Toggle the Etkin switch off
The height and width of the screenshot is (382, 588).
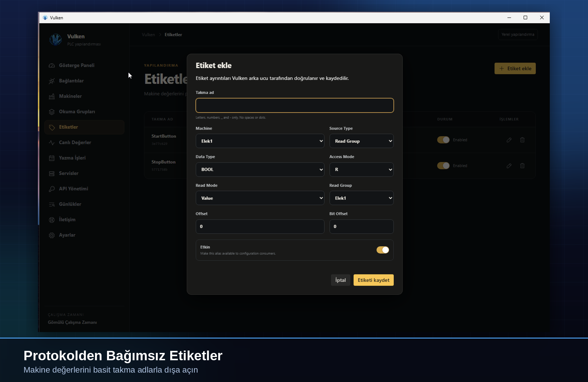pyautogui.click(x=382, y=250)
